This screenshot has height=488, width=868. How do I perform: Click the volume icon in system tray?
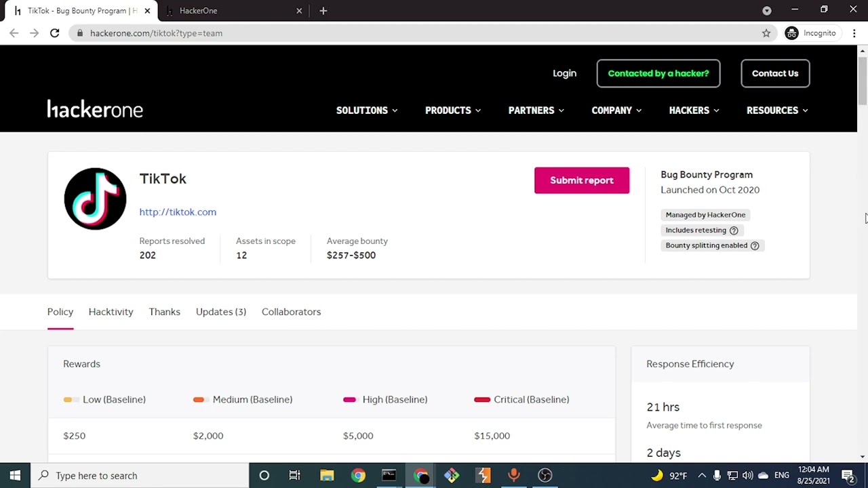click(748, 476)
